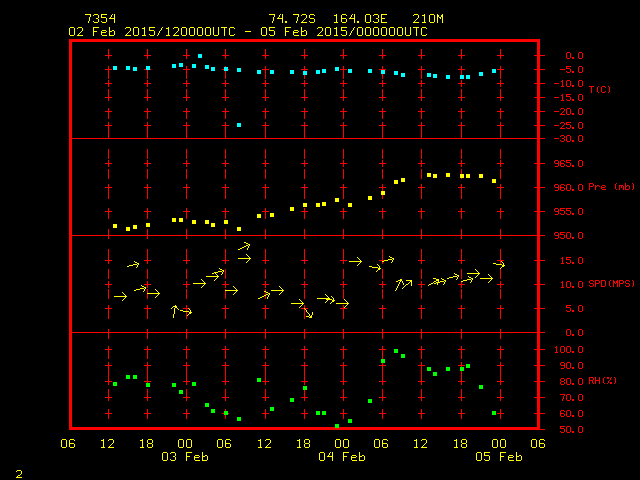
Task: Select the 950.0 pressure axis tick
Action: (567, 236)
